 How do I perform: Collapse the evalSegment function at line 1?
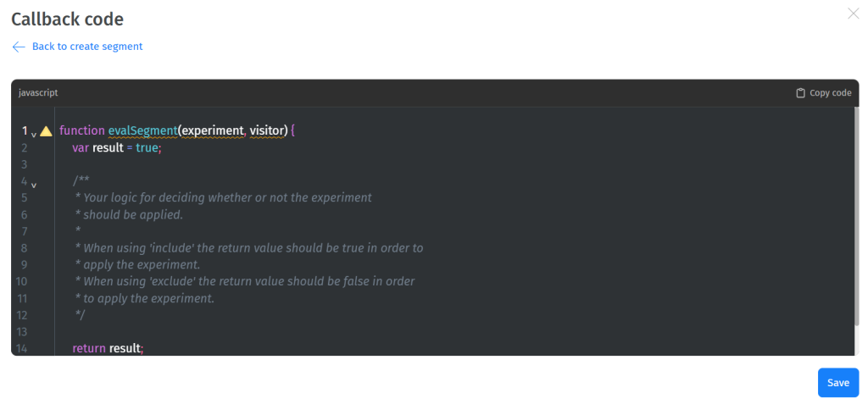[x=34, y=134]
